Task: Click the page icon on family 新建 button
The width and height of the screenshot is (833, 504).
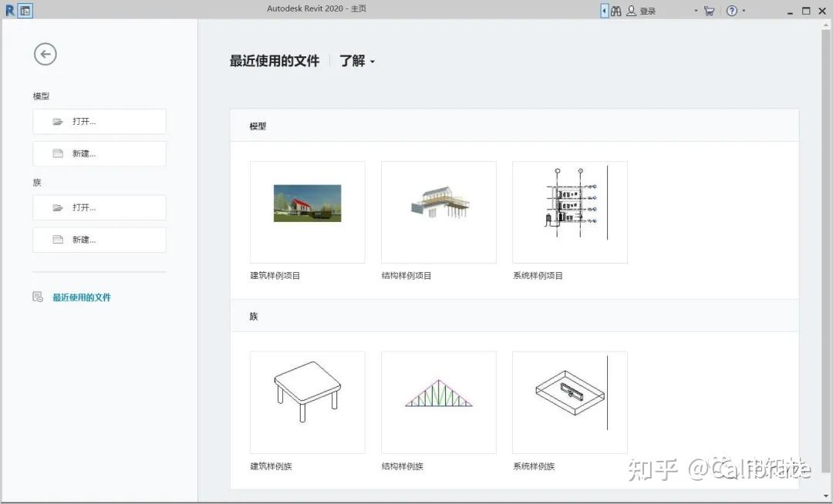Action: point(58,240)
